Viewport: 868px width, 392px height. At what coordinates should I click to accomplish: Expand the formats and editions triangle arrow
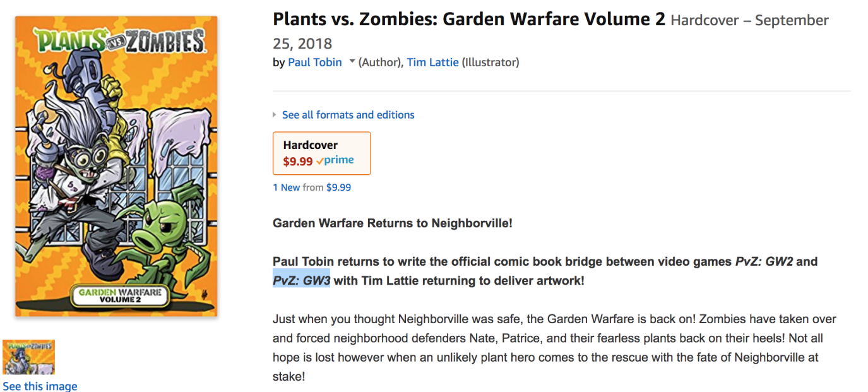pos(275,115)
